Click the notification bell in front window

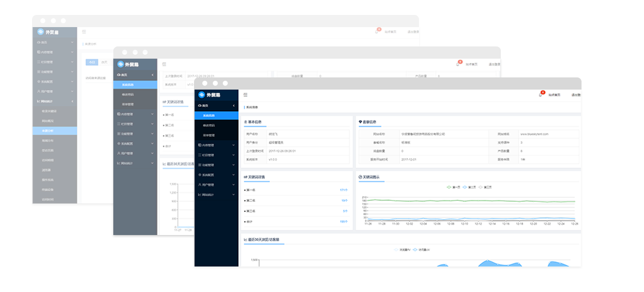[x=540, y=95]
